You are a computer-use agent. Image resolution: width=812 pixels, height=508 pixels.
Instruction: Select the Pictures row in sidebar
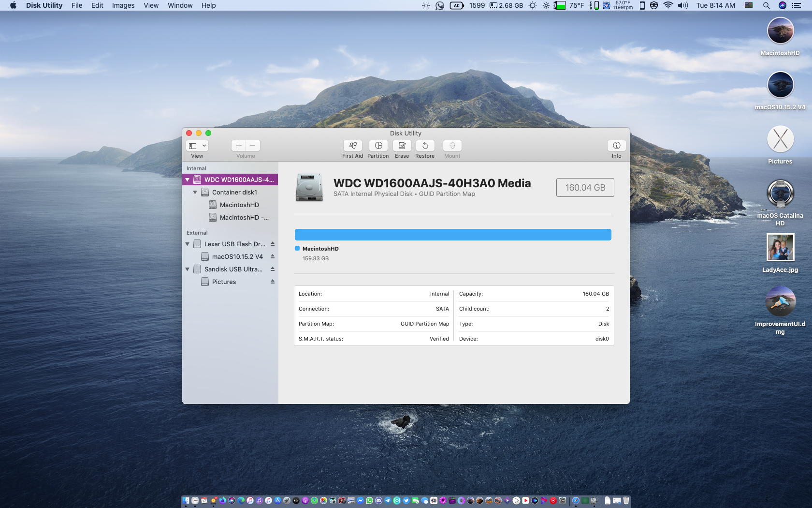pyautogui.click(x=230, y=282)
